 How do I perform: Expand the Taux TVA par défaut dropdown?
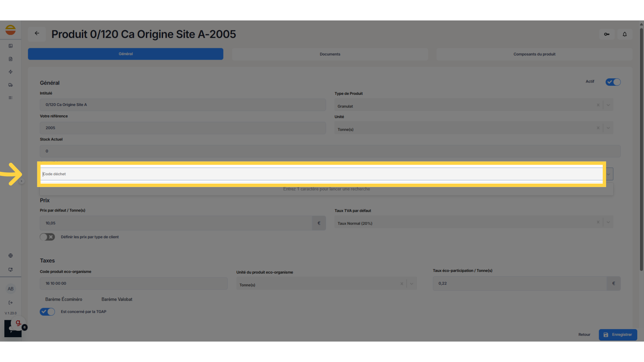click(x=608, y=222)
